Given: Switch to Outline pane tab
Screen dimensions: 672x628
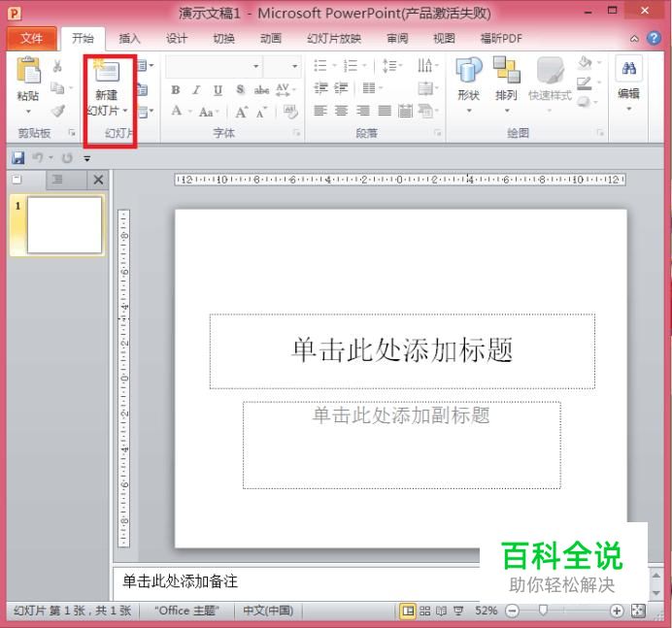Looking at the screenshot, I should pyautogui.click(x=57, y=180).
